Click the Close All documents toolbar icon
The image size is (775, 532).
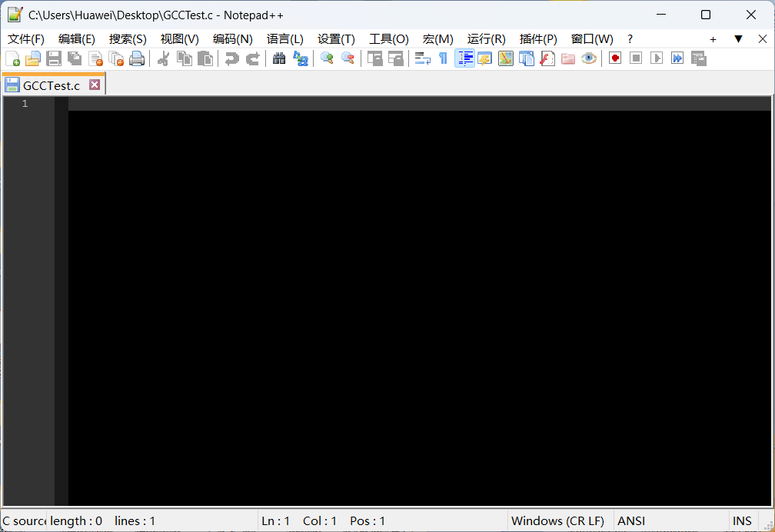coord(116,58)
